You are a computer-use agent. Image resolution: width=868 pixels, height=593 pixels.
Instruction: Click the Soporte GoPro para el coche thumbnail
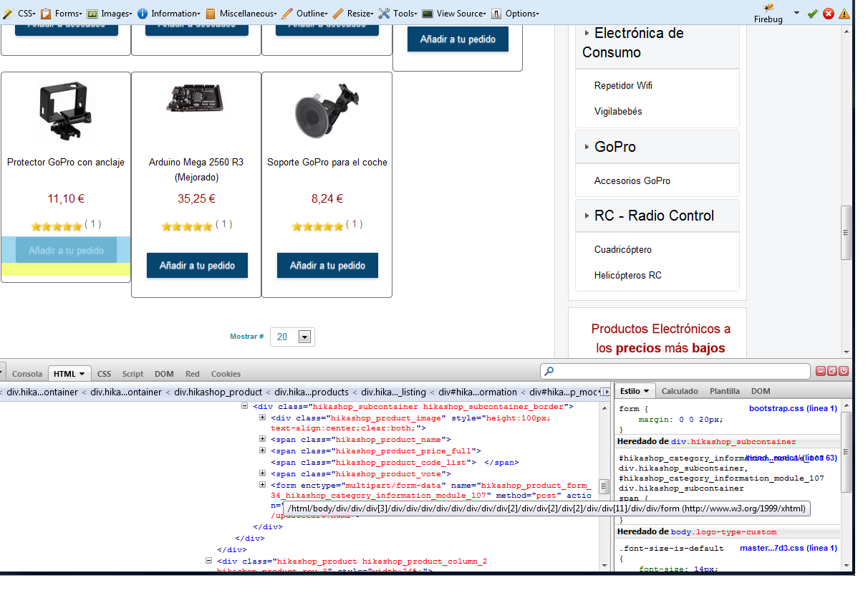tap(327, 112)
